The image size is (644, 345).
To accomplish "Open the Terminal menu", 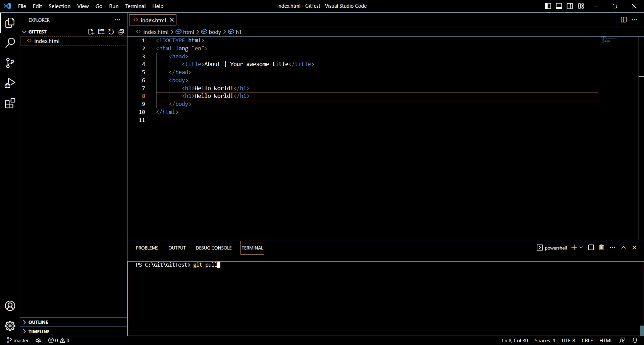I will (x=136, y=6).
